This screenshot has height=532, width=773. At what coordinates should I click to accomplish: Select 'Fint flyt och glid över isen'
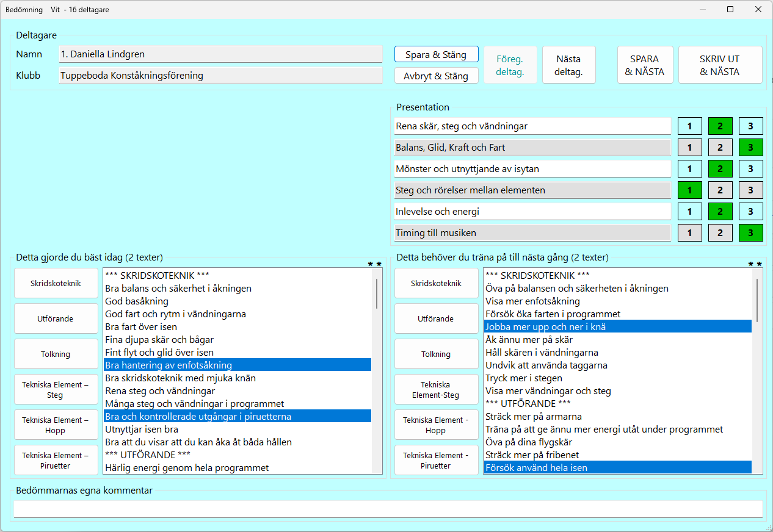[x=238, y=352]
